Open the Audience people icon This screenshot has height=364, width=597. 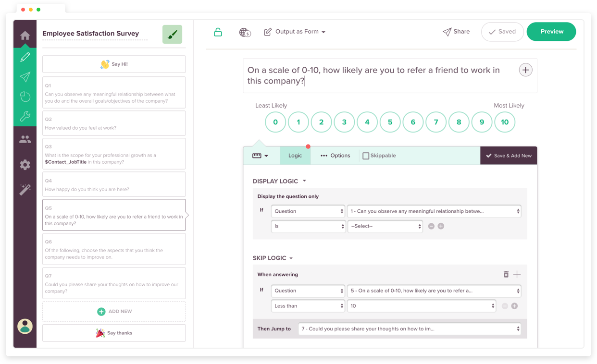click(x=25, y=140)
